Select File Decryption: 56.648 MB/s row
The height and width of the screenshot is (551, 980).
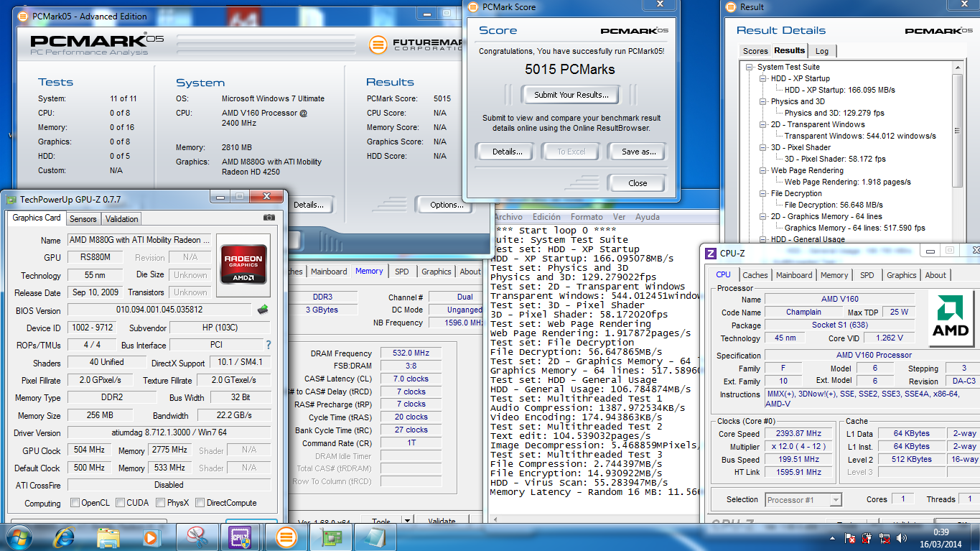pos(831,205)
